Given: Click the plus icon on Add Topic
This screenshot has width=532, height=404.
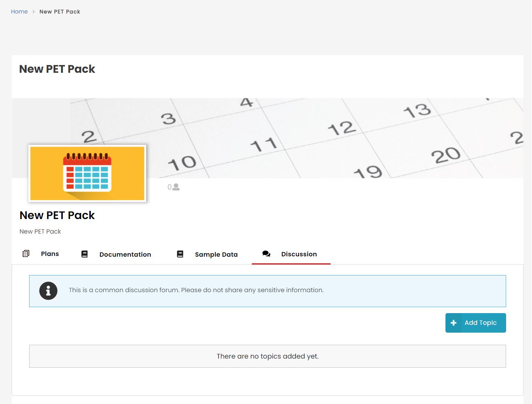Looking at the screenshot, I should [453, 323].
